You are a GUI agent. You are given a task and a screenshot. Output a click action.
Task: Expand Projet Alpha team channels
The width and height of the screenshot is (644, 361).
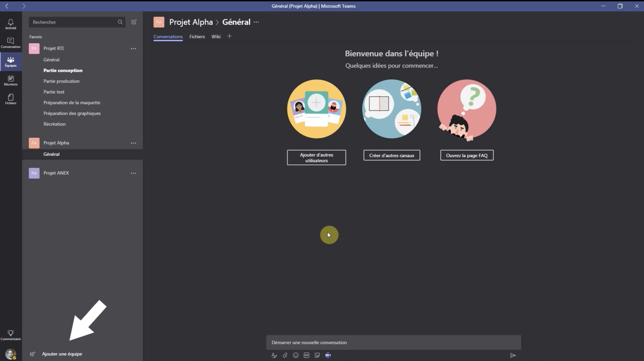pyautogui.click(x=56, y=142)
